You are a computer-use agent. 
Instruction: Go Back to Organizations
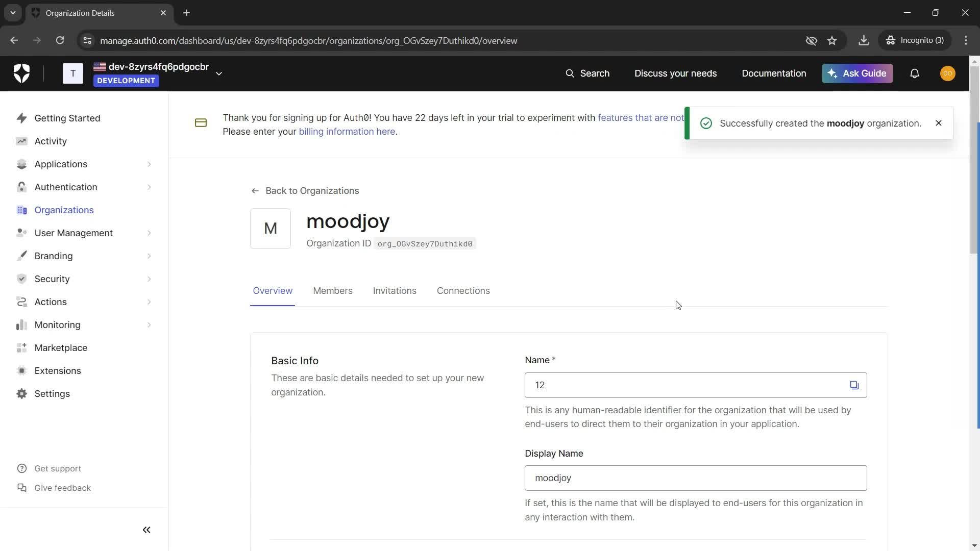(305, 190)
